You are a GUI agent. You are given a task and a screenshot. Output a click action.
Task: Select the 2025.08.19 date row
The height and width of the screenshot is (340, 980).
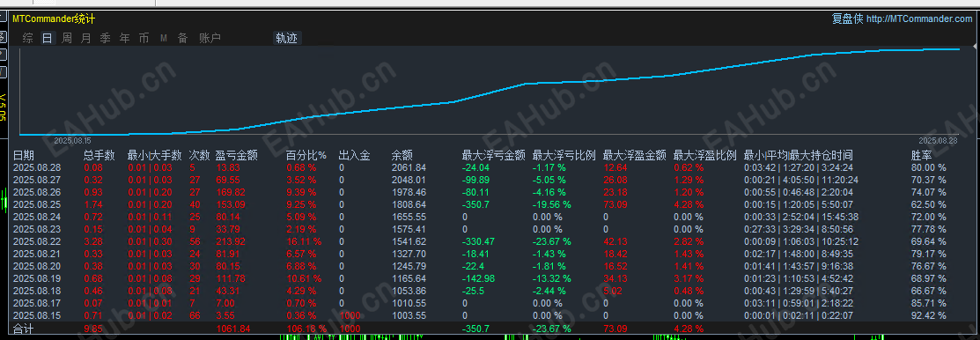37,278
